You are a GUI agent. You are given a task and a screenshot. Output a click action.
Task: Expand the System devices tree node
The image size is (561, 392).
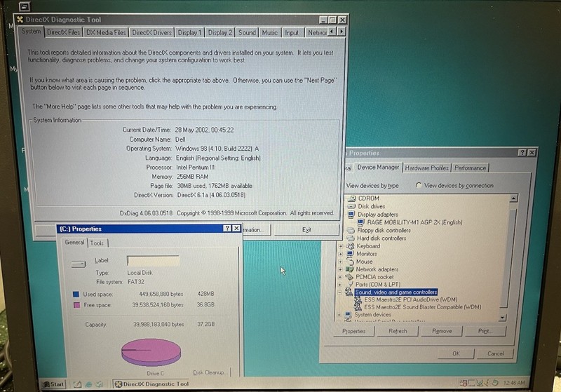339,315
